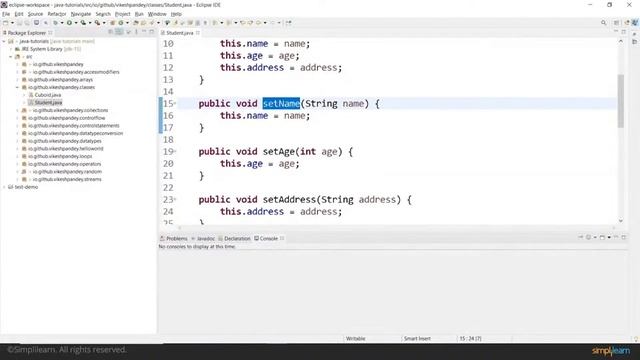Click the Last Edit Location toolbar icon
This screenshot has width=640, height=360.
pos(242,23)
